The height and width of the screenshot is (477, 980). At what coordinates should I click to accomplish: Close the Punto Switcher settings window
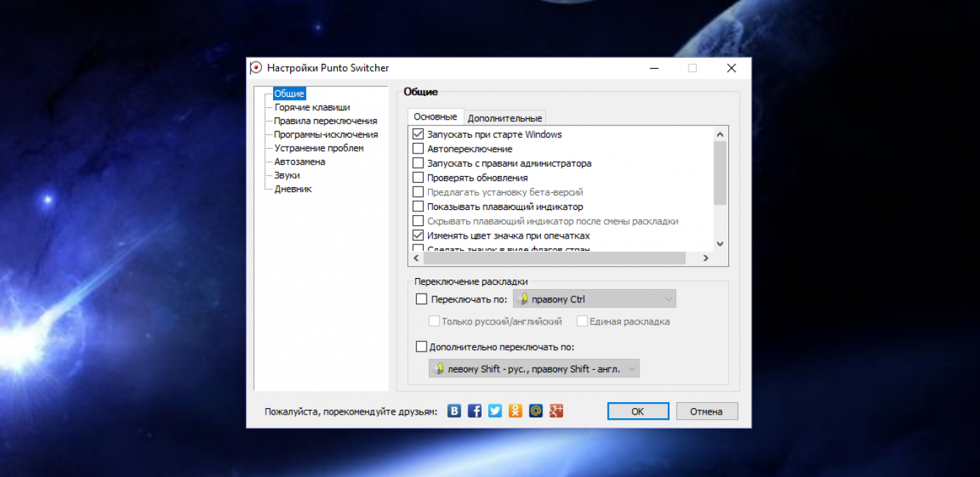tap(731, 68)
